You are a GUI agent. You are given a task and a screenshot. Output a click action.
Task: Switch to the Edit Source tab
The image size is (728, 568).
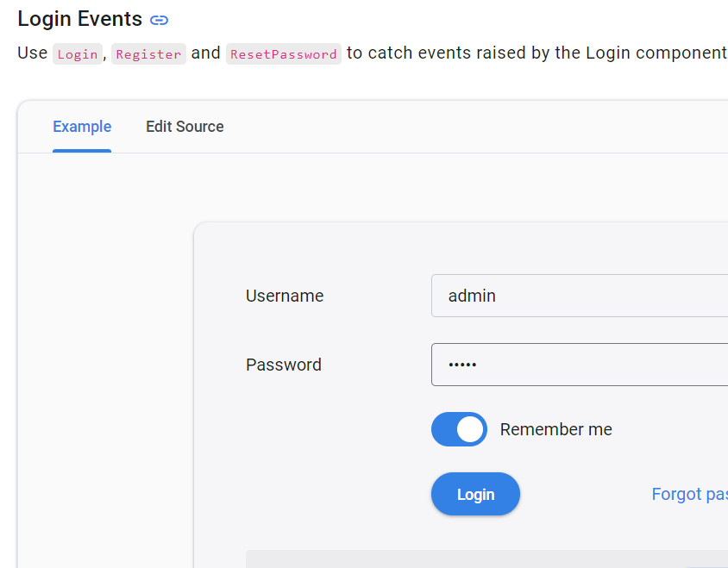point(185,127)
